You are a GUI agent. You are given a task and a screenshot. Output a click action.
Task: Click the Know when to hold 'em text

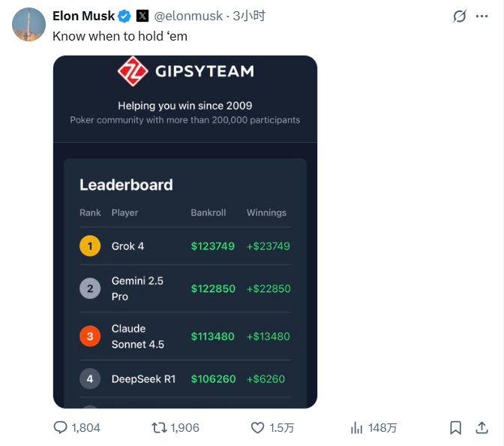click(120, 36)
